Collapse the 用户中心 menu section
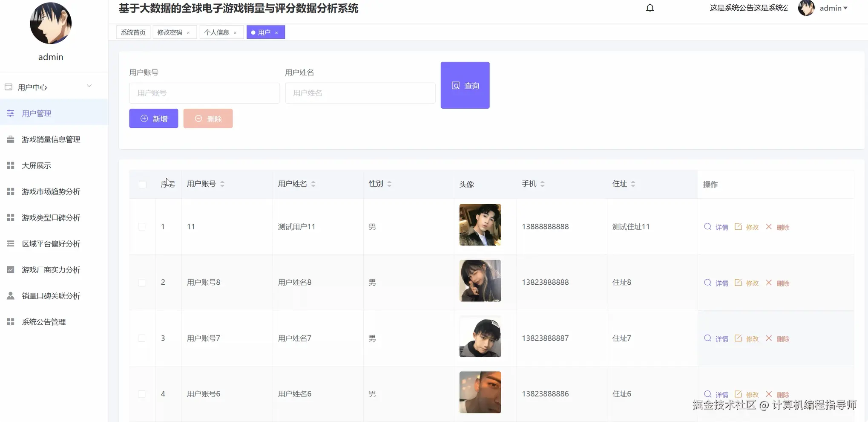Viewport: 868px width, 422px height. (89, 86)
